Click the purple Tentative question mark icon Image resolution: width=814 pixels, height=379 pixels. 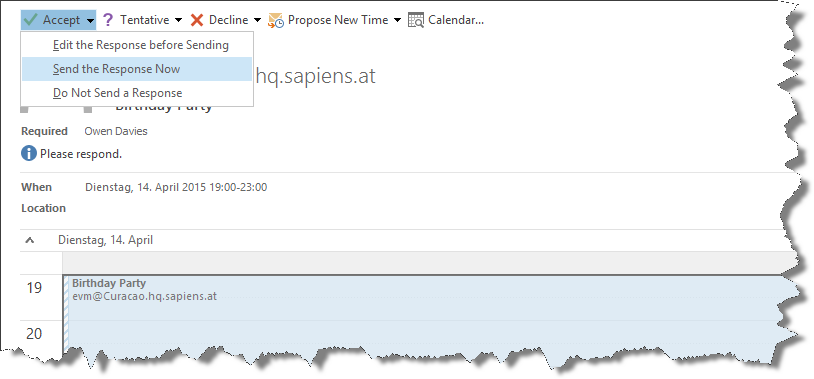[x=107, y=20]
